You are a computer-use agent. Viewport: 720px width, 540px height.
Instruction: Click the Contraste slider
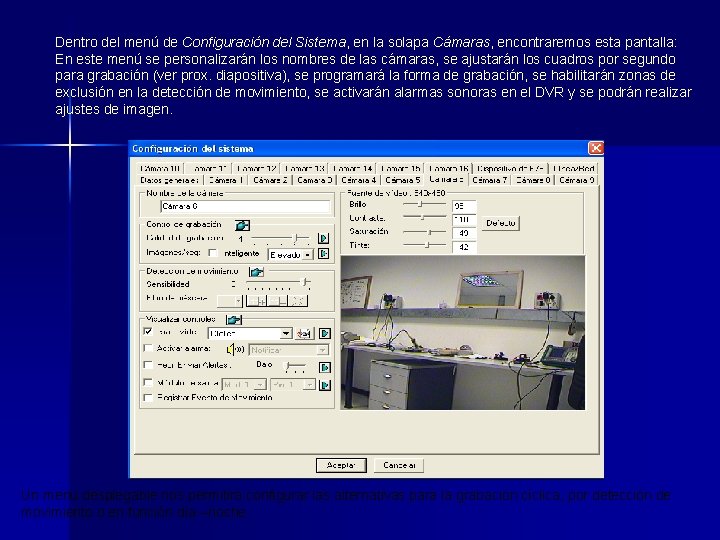424,217
